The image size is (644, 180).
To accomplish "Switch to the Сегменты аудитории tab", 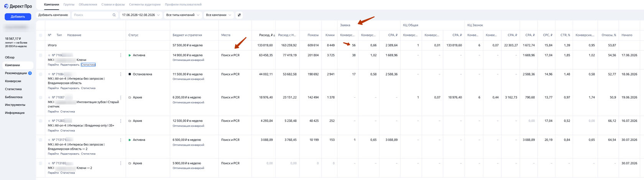I will 145,5.
